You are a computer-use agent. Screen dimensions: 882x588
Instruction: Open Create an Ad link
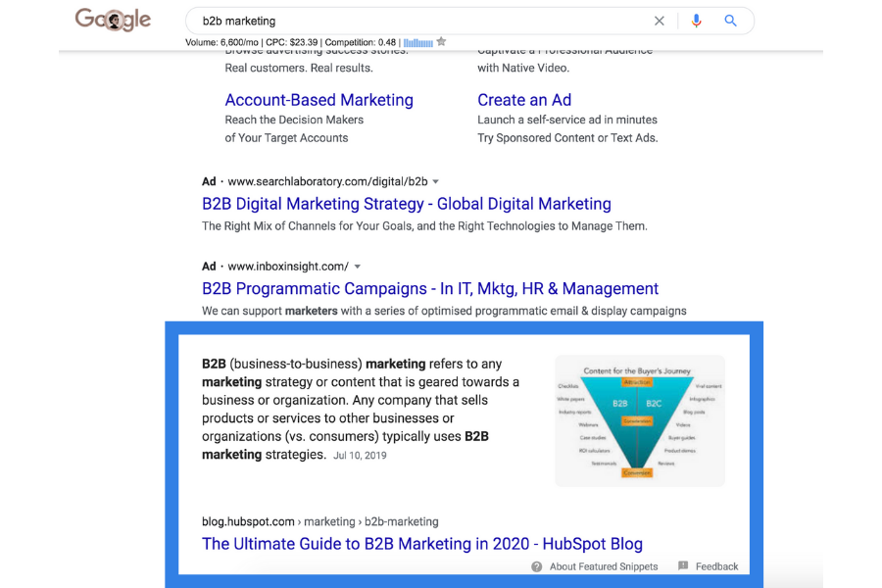(x=524, y=100)
